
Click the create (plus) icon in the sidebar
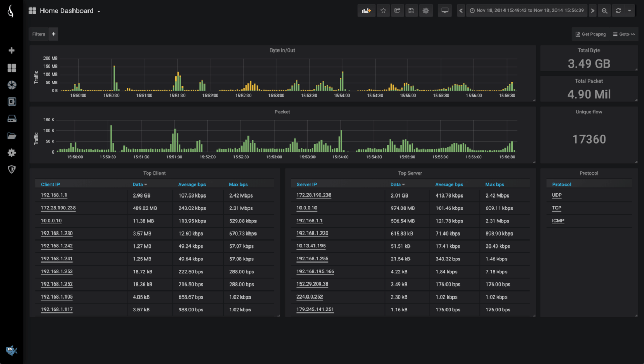point(11,50)
